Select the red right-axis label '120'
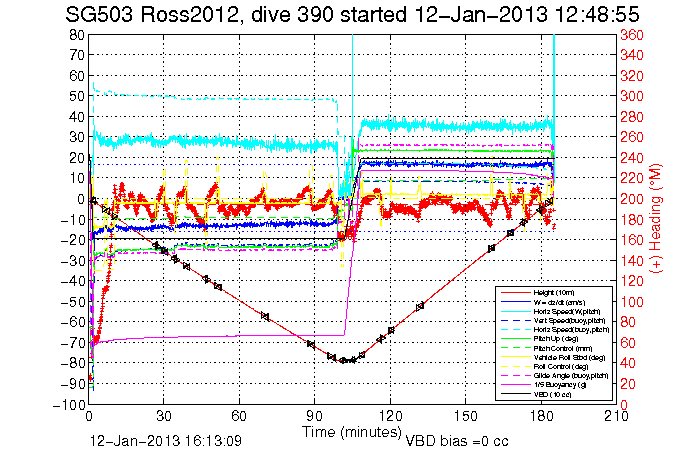Viewport: 681px width, 454px height. [x=632, y=281]
